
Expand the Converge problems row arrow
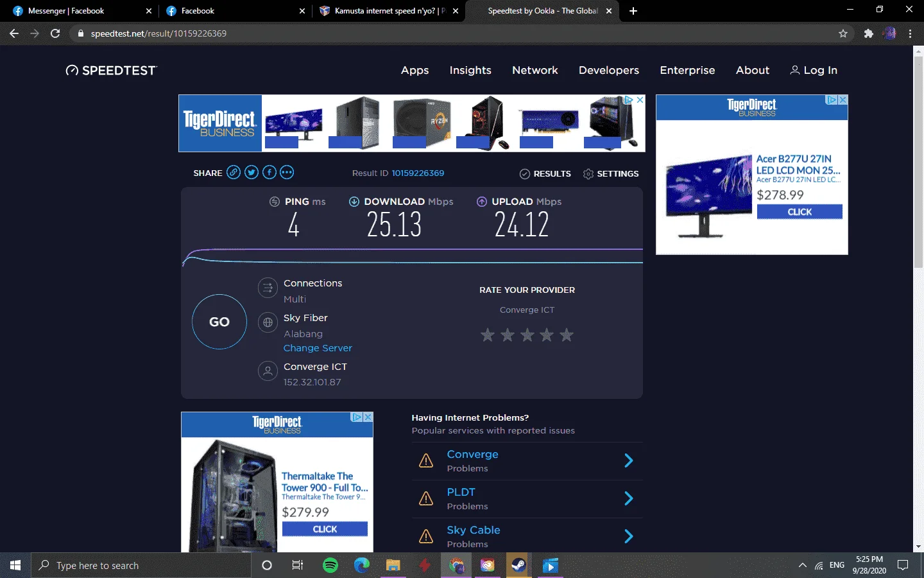click(629, 460)
